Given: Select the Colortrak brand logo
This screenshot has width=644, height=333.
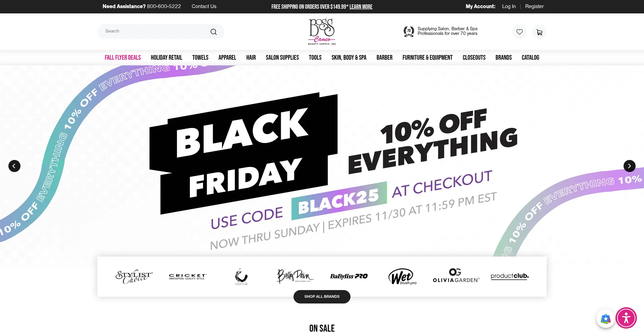Looking at the screenshot, I should [x=241, y=277].
